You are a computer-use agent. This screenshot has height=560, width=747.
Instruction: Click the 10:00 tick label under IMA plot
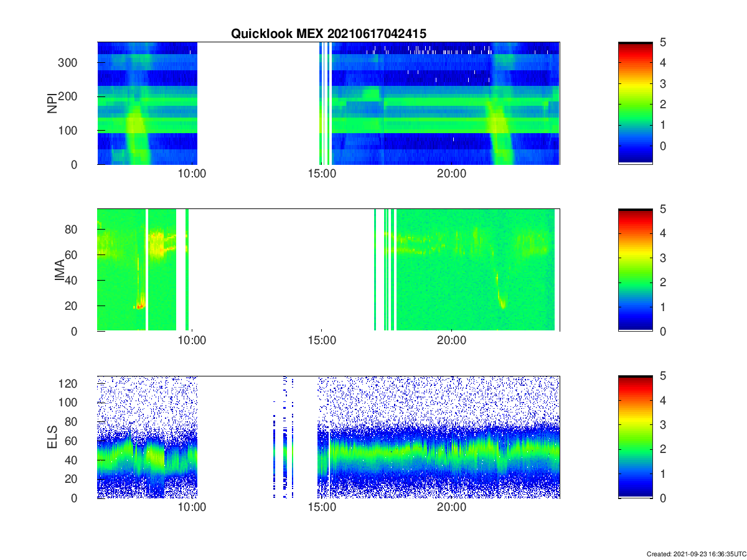192,340
